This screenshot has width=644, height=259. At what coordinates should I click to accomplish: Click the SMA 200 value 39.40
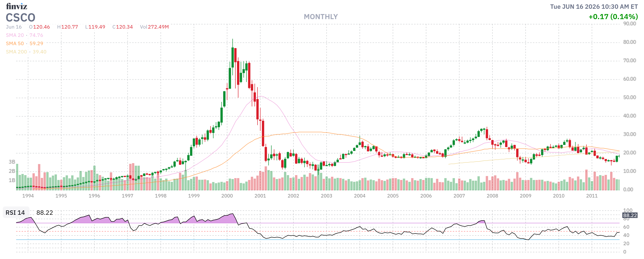(x=39, y=52)
